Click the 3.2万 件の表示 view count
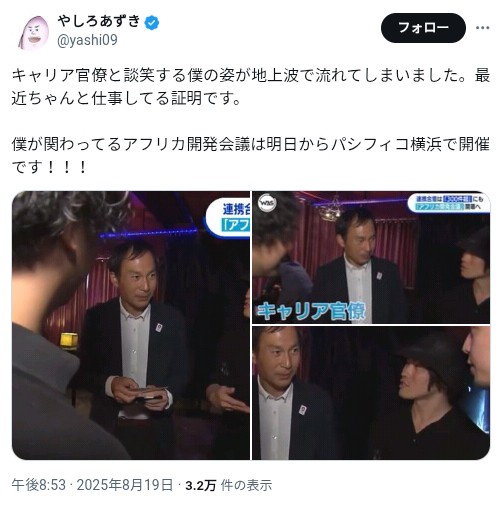Screen dimensions: 501x509 (x=229, y=485)
